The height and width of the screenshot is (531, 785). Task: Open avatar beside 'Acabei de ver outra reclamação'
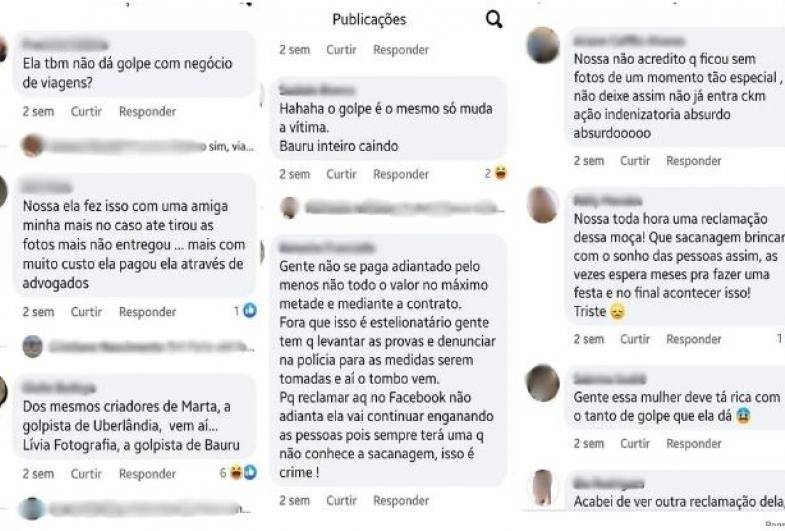click(x=543, y=487)
